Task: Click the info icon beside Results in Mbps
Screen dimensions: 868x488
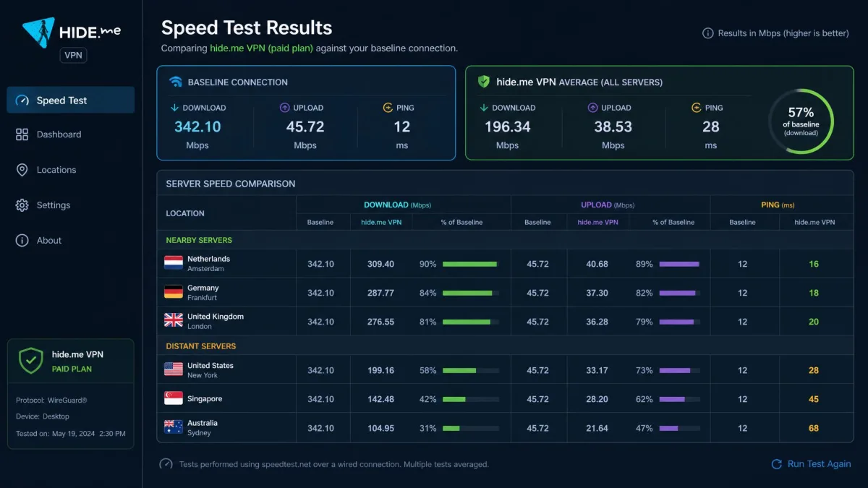Action: 708,33
